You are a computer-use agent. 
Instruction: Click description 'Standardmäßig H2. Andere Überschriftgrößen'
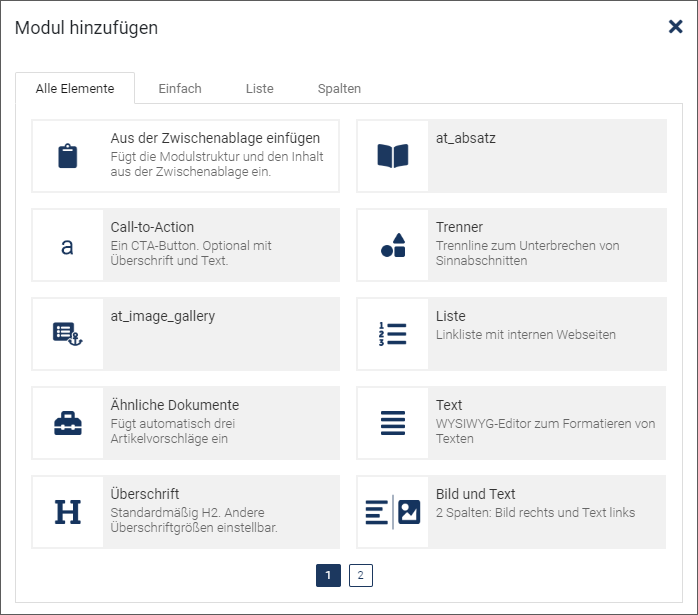194,520
